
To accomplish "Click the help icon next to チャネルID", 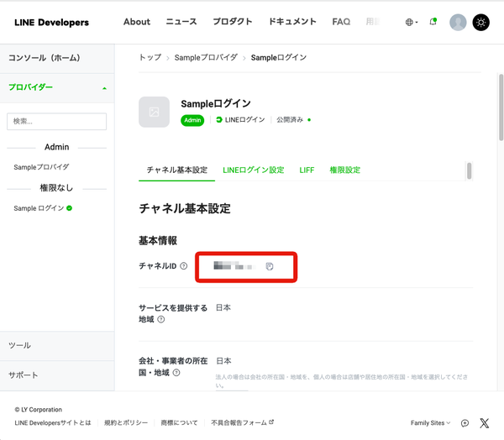I will [183, 266].
